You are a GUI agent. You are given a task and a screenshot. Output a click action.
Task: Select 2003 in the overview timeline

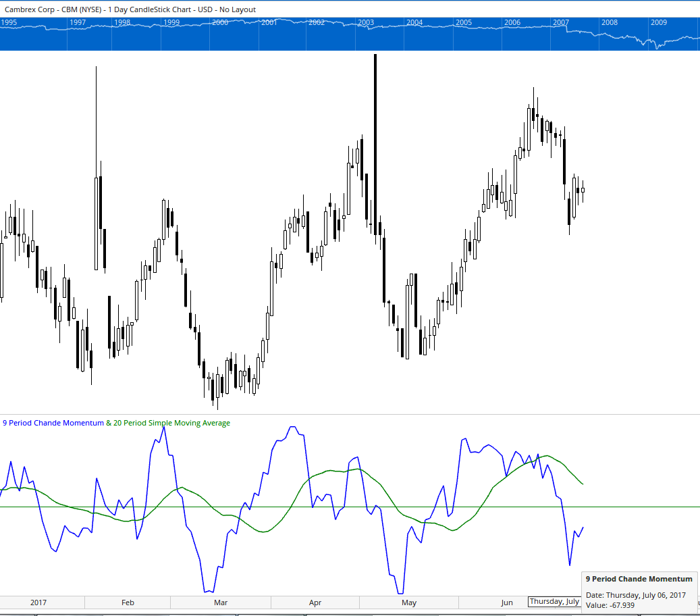(x=366, y=22)
